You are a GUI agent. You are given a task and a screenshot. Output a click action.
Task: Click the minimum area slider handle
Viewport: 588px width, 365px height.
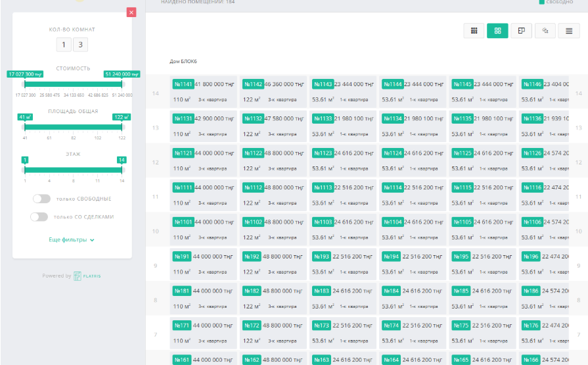[25, 126]
